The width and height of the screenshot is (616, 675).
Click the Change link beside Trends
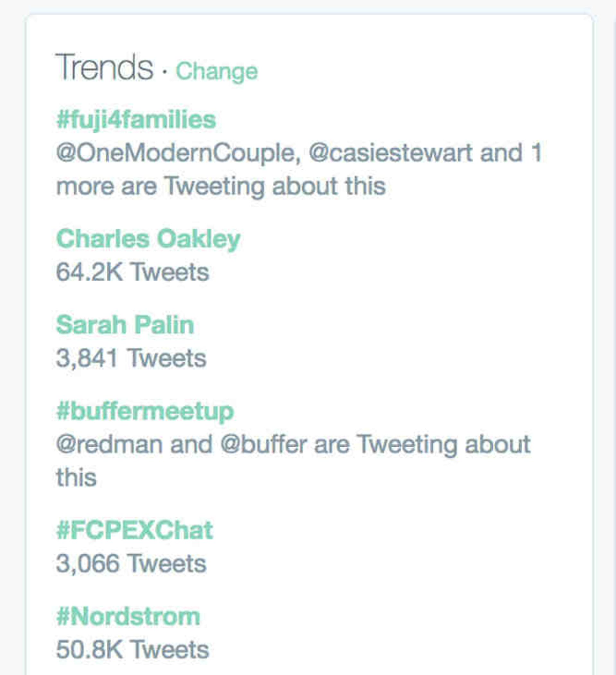pyautogui.click(x=217, y=71)
